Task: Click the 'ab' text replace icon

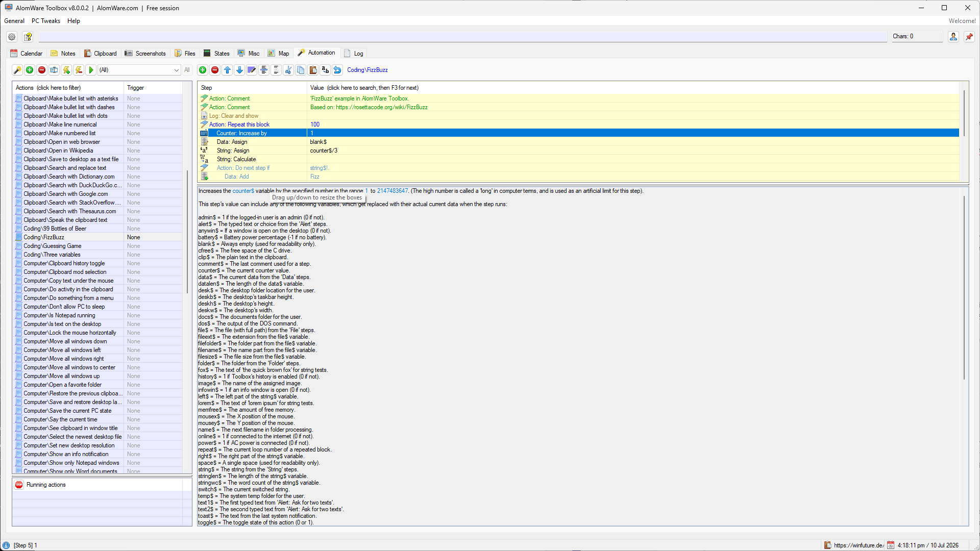Action: click(x=325, y=70)
